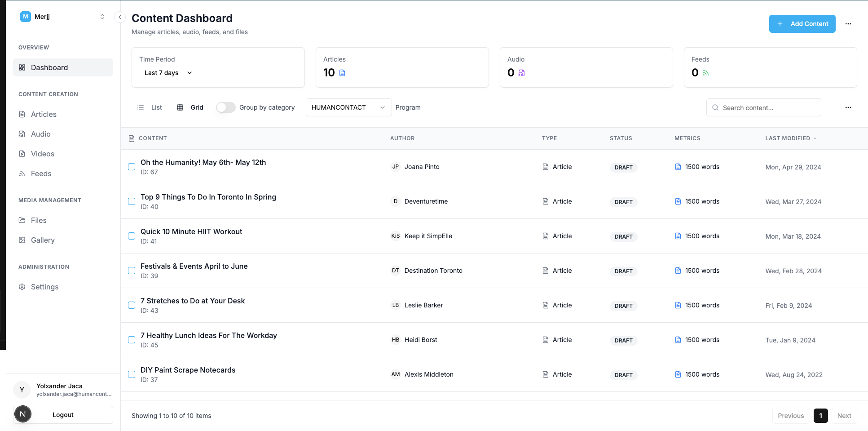Screen dimensions: 868x431
Task: Open the Videos section in sidebar
Action: [x=42, y=154]
